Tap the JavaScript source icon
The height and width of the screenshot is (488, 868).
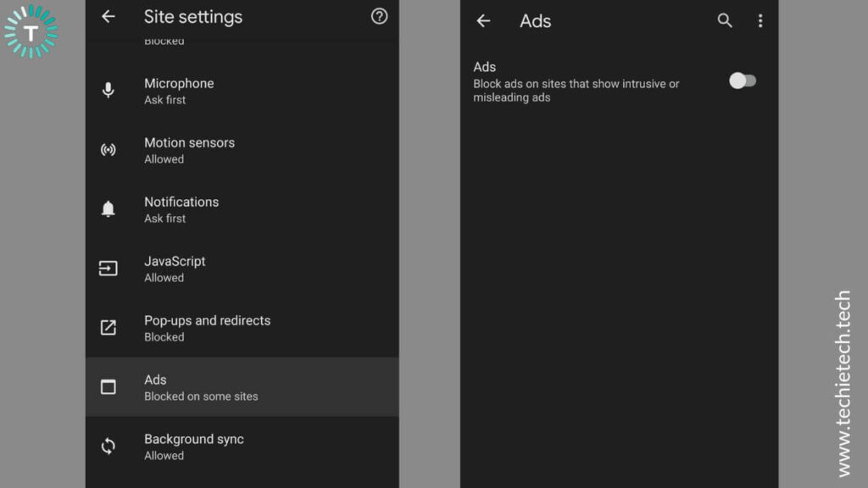point(108,269)
